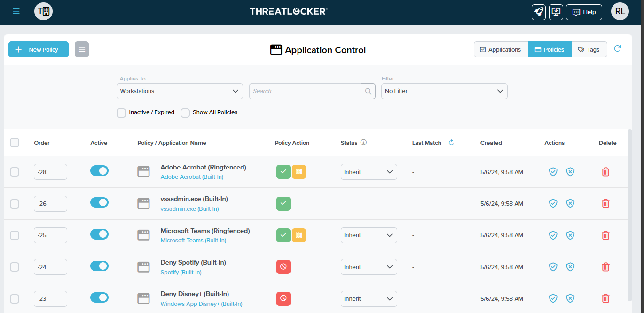Image resolution: width=644 pixels, height=313 pixels.
Task: Click the vertical scrollbar of the policy table
Action: pos(630,215)
